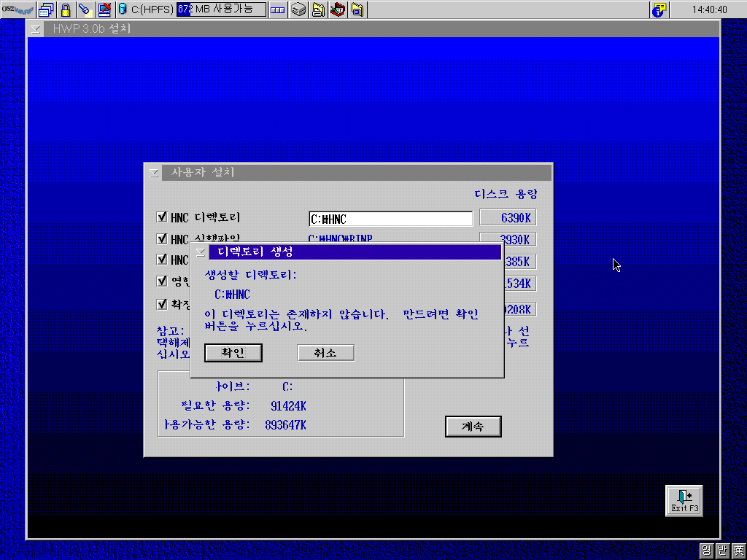Click the blue disk cylinder icon
747x560 pixels.
point(123,9)
